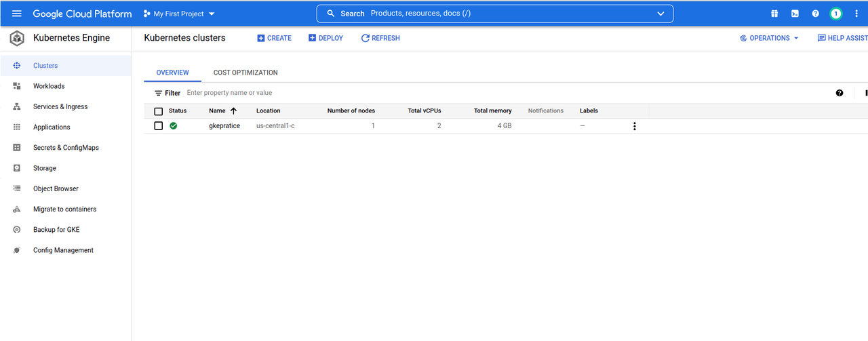868x341 pixels.
Task: Click the Workloads sidebar icon
Action: (x=17, y=86)
